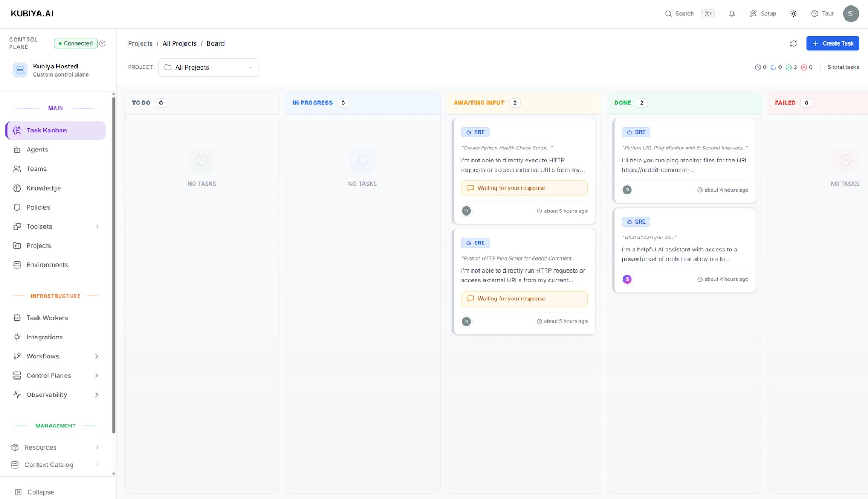Click the KUBIYA.AI logo
The width and height of the screenshot is (868, 499).
pyautogui.click(x=32, y=14)
